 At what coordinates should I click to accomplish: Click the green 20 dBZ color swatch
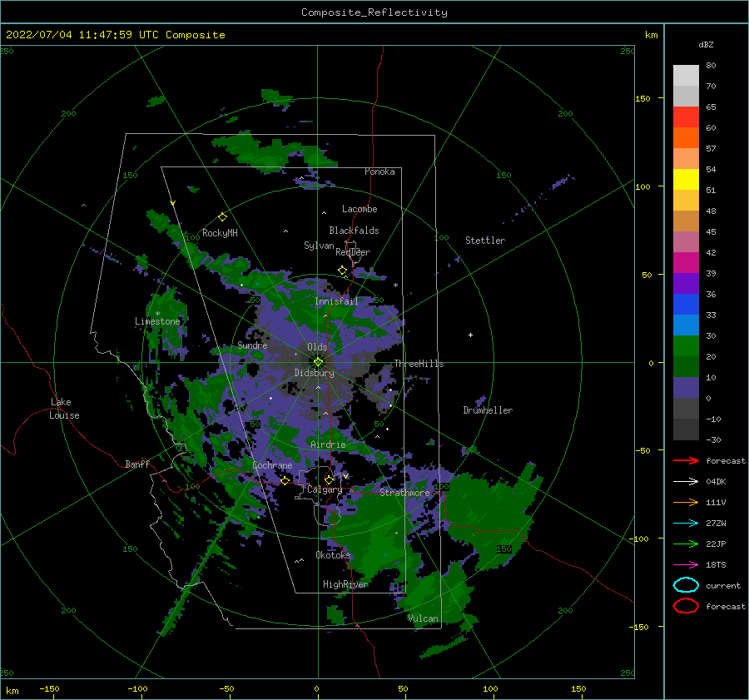tap(686, 345)
